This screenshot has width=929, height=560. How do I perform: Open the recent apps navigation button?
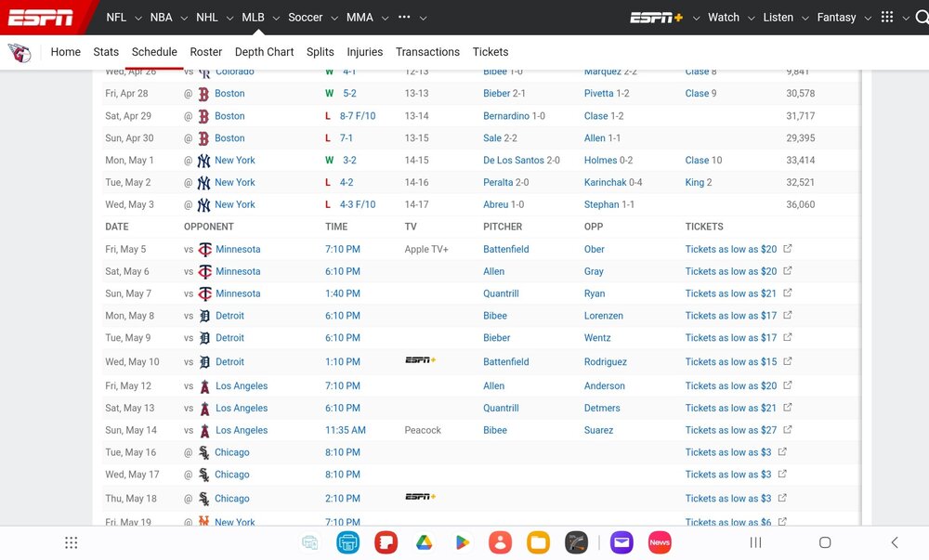[x=755, y=542]
